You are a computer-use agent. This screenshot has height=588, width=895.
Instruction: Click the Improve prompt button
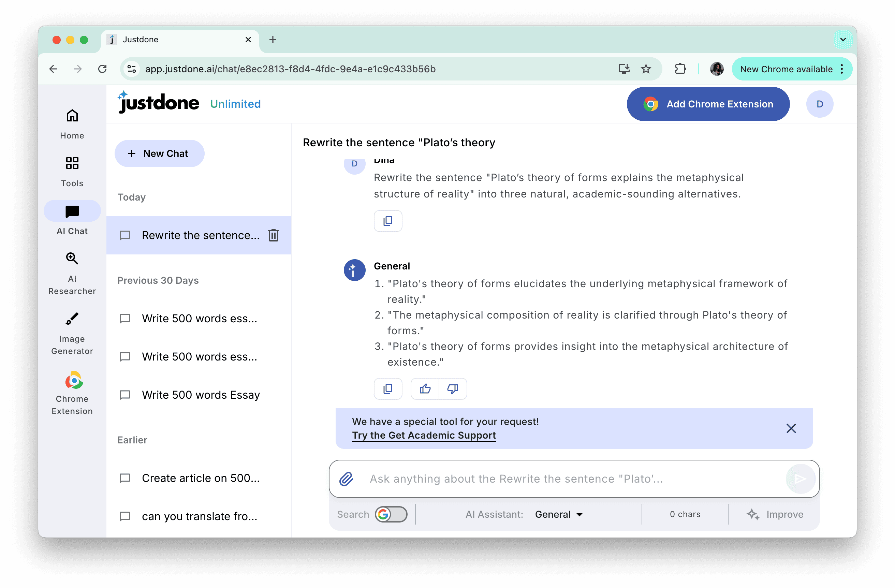[x=775, y=514]
